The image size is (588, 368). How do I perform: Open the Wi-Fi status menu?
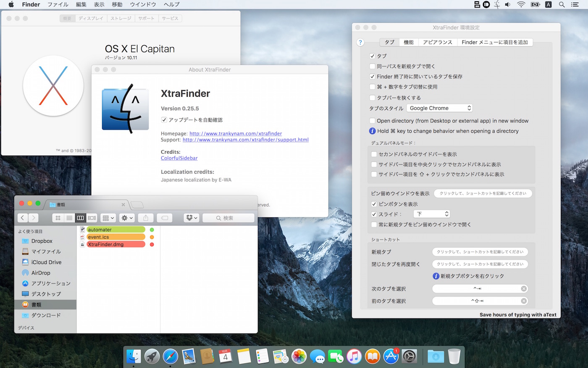(x=521, y=5)
